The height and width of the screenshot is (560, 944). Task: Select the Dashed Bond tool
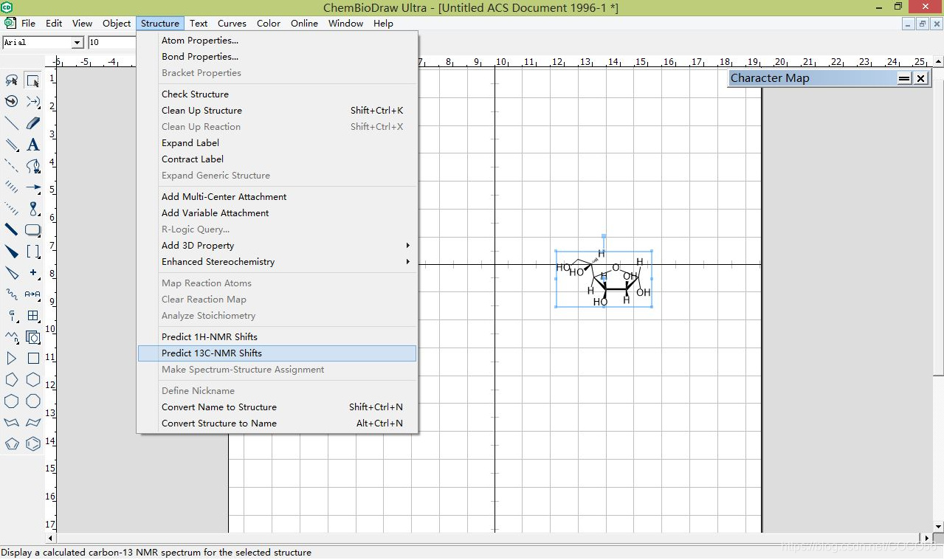click(x=12, y=165)
